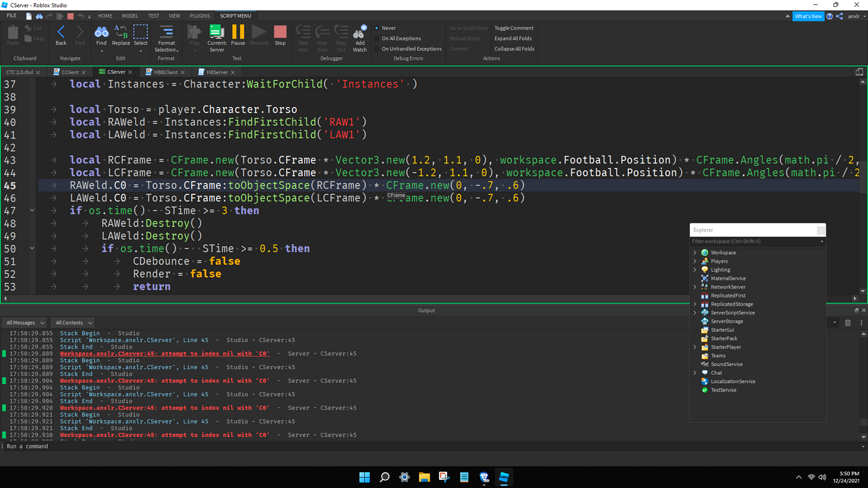Viewport: 868px width, 488px height.
Task: Collapse the code fold at line 47
Action: [x=32, y=210]
